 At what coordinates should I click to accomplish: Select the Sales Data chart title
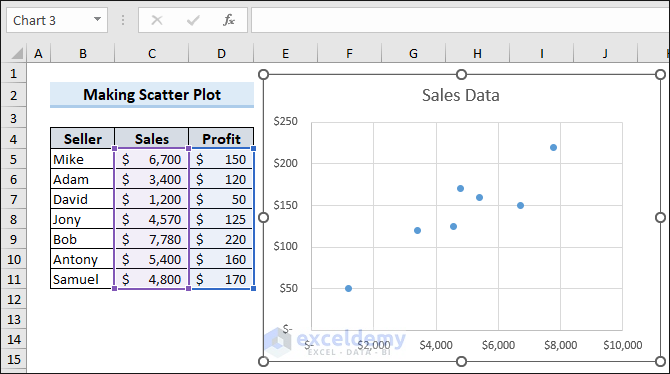(461, 95)
